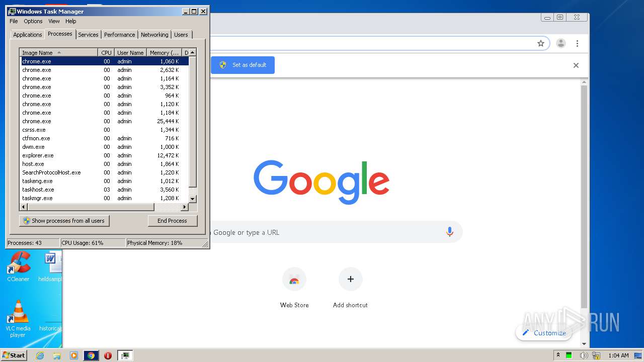Click the Task Manager taskbar button
This screenshot has width=644, height=362.
125,355
